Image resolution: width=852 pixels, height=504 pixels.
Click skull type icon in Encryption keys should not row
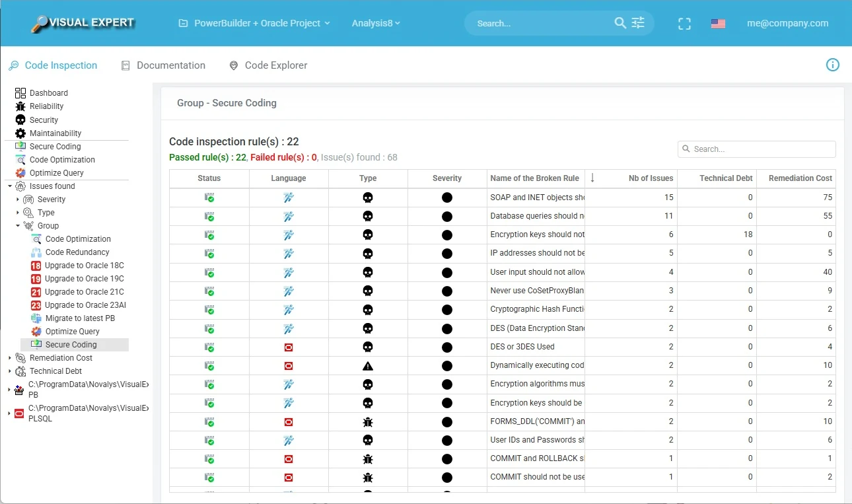pyautogui.click(x=368, y=234)
